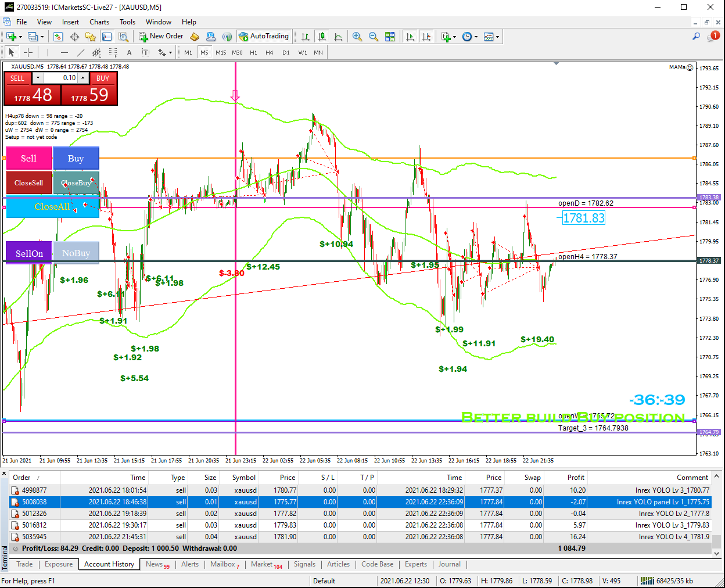Zoom out on the chart
Screen dimensions: 725x588
tap(374, 37)
